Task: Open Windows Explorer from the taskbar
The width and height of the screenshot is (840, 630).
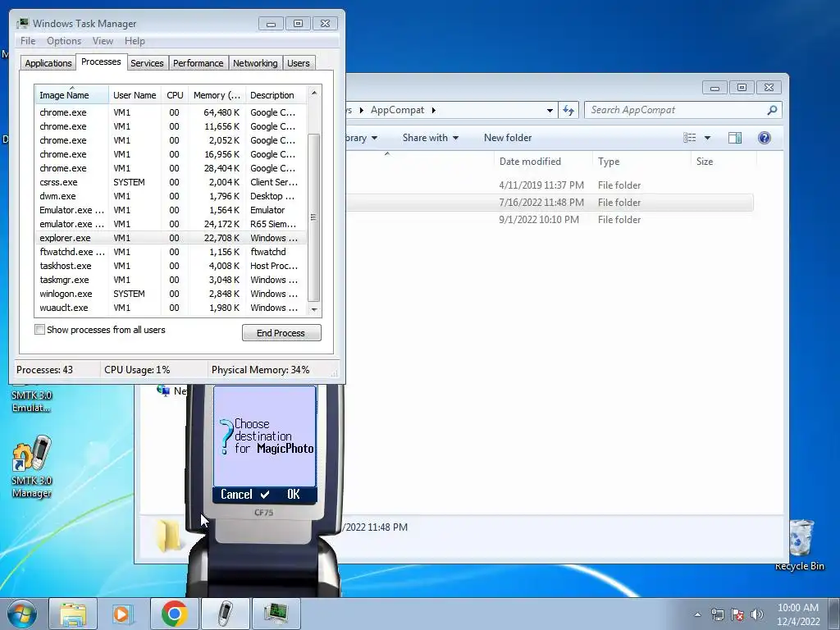Action: pyautogui.click(x=73, y=614)
